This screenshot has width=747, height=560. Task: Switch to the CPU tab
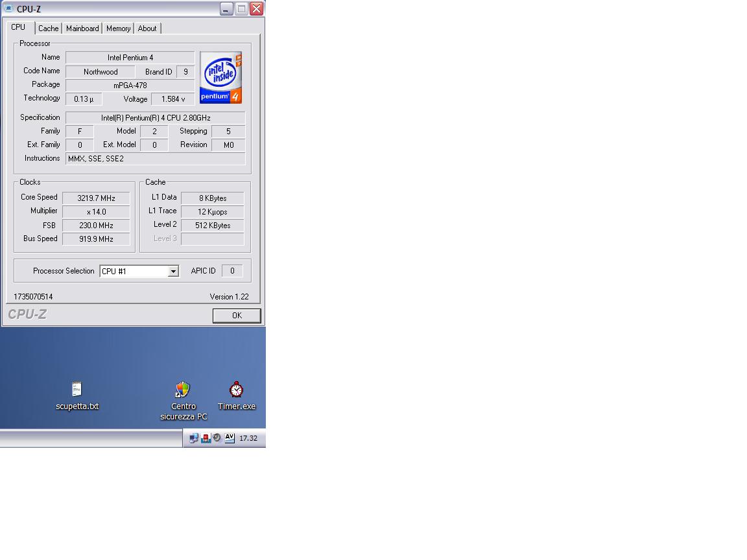(x=19, y=28)
